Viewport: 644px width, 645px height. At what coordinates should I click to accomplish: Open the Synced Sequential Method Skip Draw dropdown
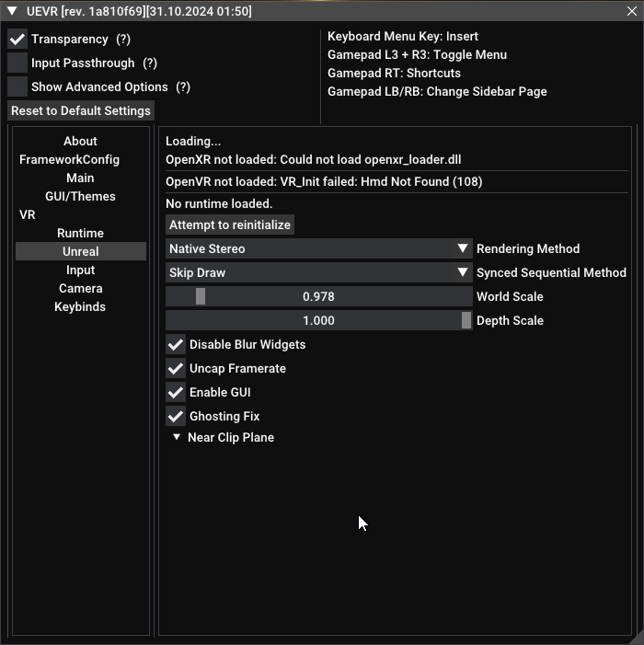(318, 272)
